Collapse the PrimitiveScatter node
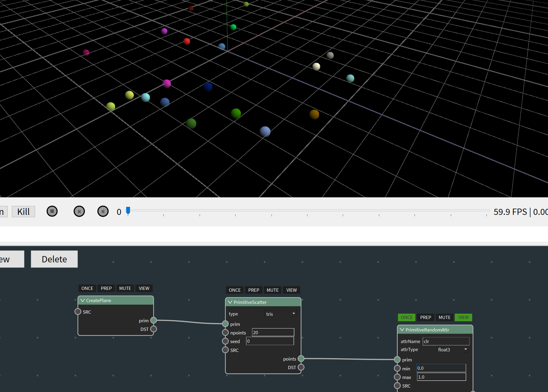This screenshot has height=392, width=548. 230,302
